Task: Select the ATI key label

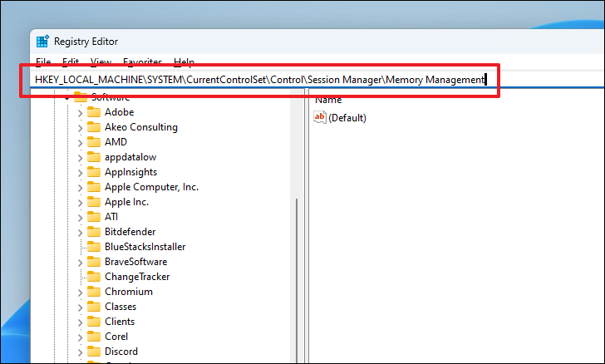Action: pyautogui.click(x=111, y=217)
